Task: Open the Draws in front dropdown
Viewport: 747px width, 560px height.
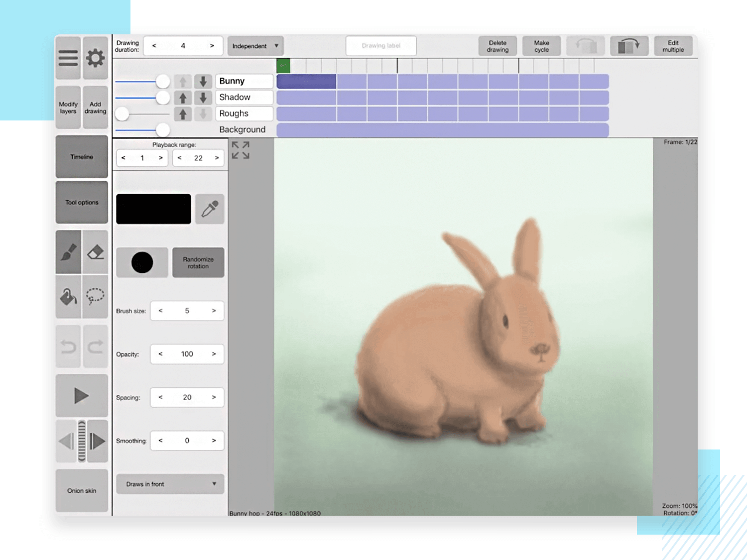Action: 170,484
